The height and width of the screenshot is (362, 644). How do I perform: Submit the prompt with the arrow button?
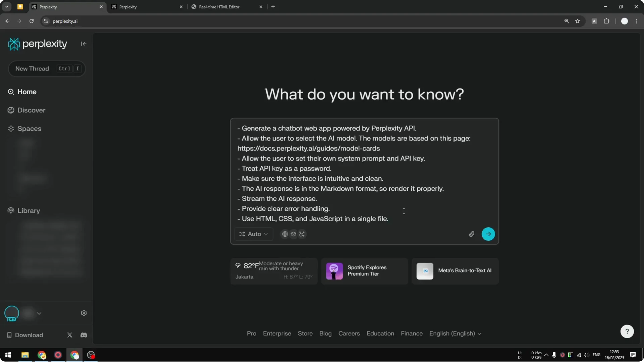pyautogui.click(x=488, y=234)
